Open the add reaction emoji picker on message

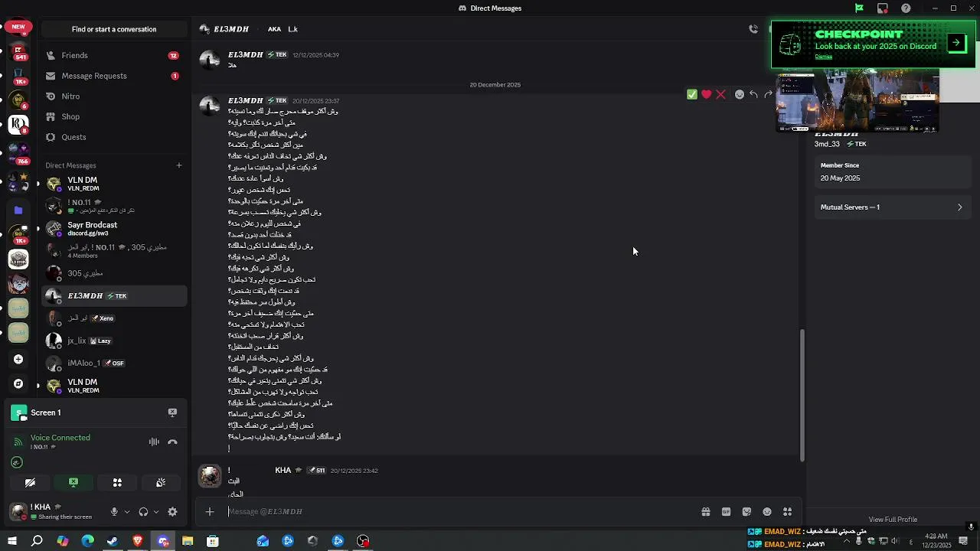[740, 94]
